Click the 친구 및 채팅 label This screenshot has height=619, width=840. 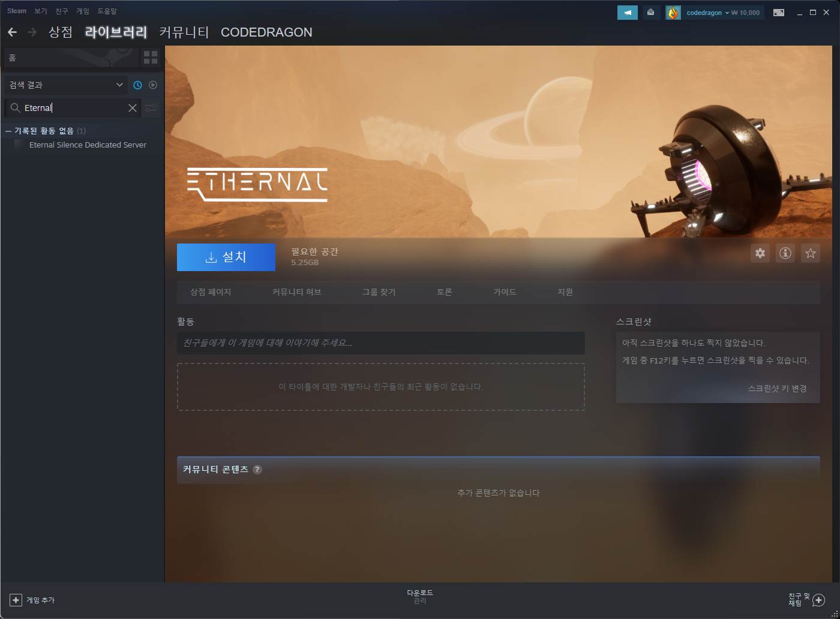[799, 600]
